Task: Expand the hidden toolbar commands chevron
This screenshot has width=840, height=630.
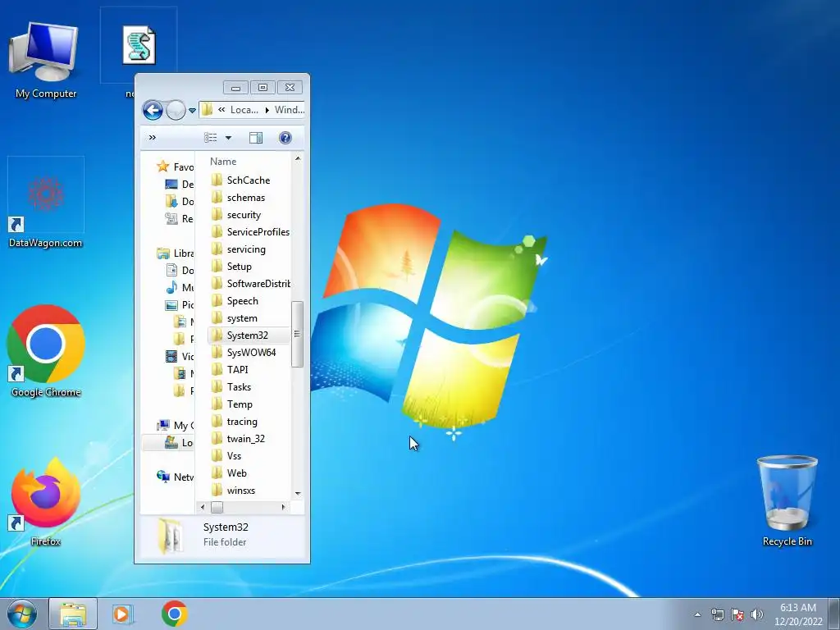Action: tap(152, 138)
